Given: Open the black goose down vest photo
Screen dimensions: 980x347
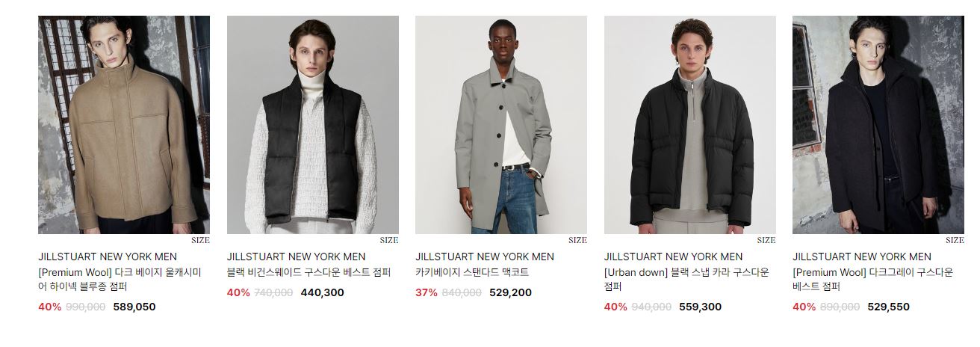Looking at the screenshot, I should [x=313, y=125].
